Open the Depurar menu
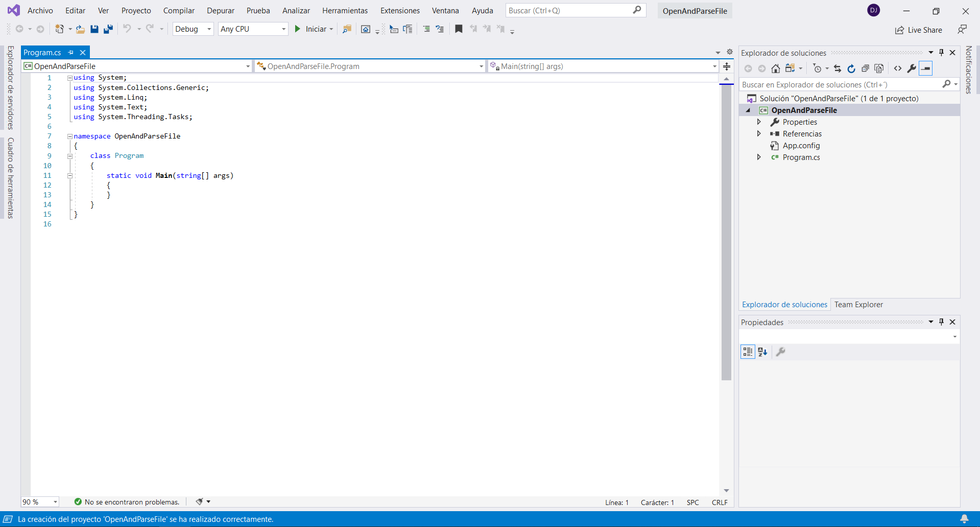980x527 pixels. click(220, 11)
